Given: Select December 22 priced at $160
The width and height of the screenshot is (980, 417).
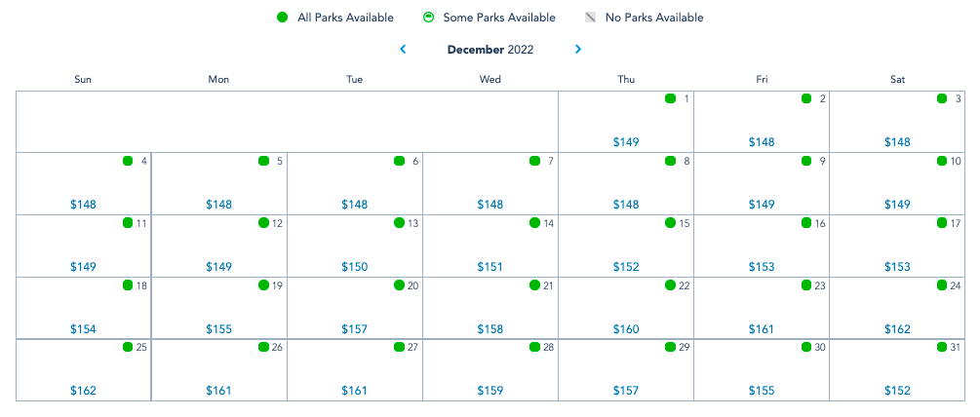Looking at the screenshot, I should click(x=626, y=329).
